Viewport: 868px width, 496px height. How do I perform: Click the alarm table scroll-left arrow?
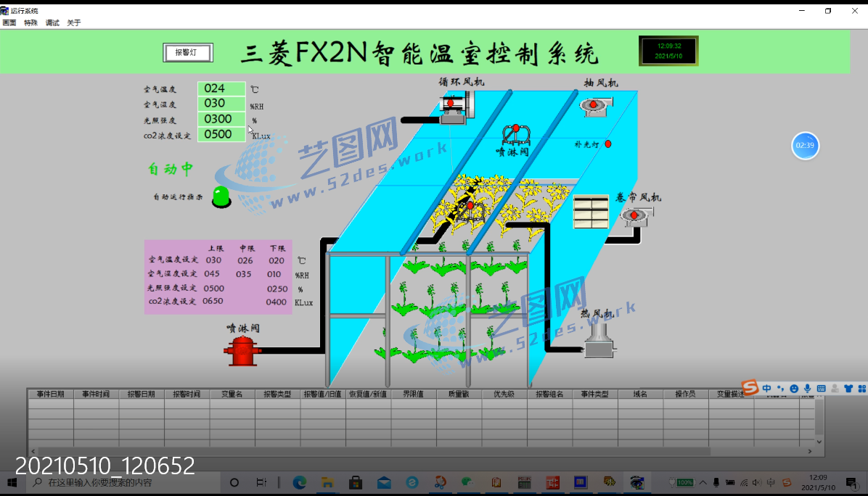33,451
